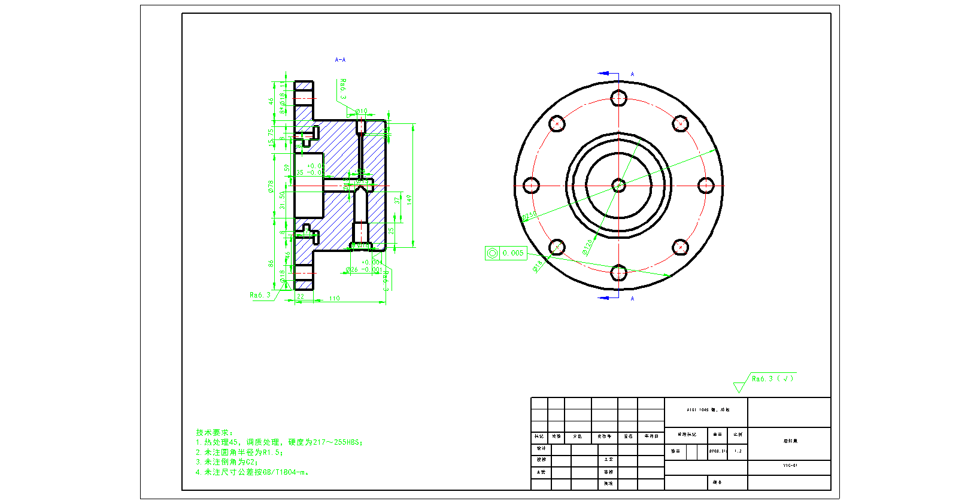
Task: Select the 8*Ø18 hole callout
Action: point(282,103)
